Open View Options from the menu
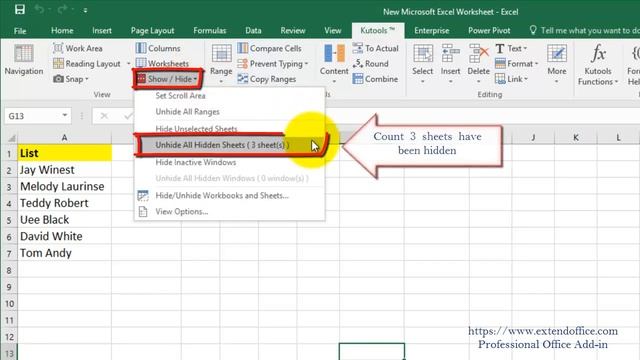Screen dimensions: 640x360 230,211
